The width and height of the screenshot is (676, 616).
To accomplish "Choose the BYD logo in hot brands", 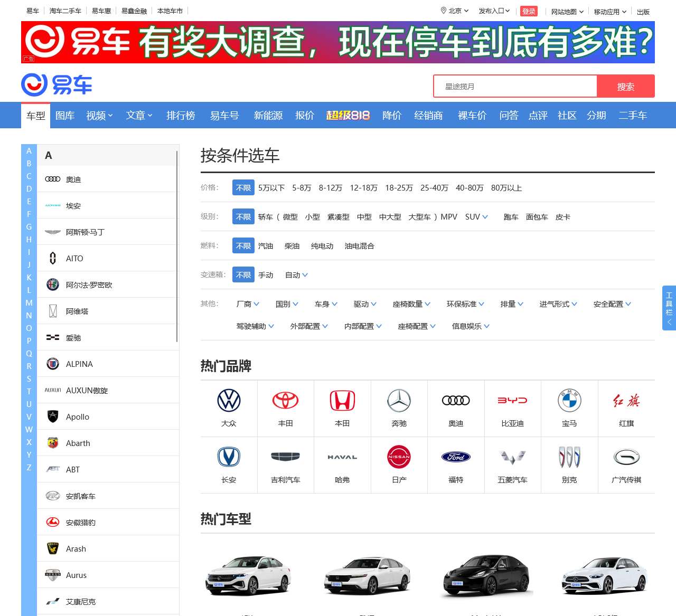I will click(x=512, y=401).
